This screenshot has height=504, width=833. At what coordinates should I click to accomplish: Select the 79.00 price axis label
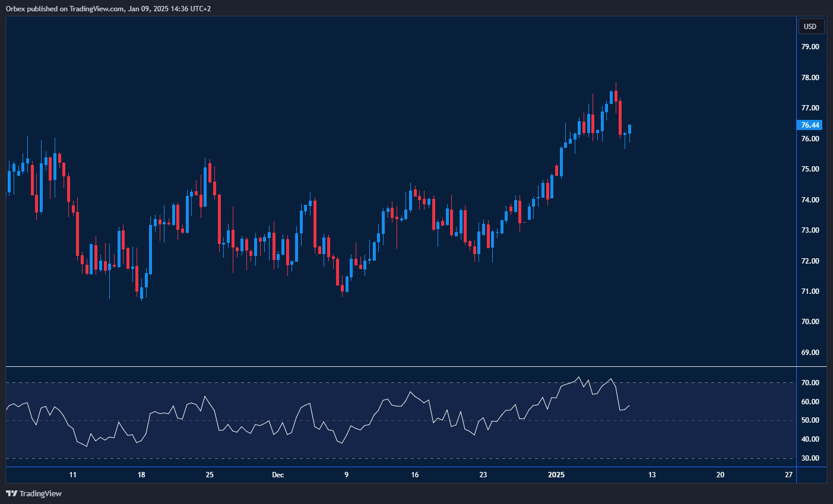point(810,46)
